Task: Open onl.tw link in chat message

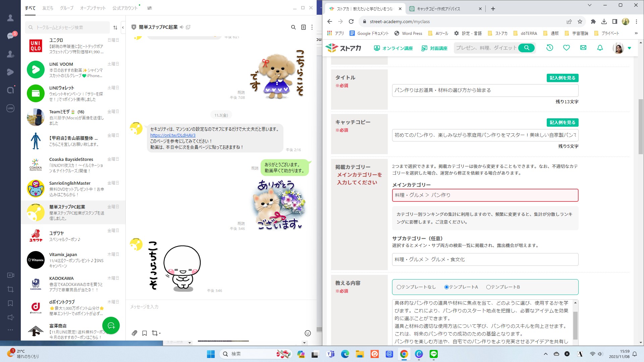Action: [x=173, y=135]
